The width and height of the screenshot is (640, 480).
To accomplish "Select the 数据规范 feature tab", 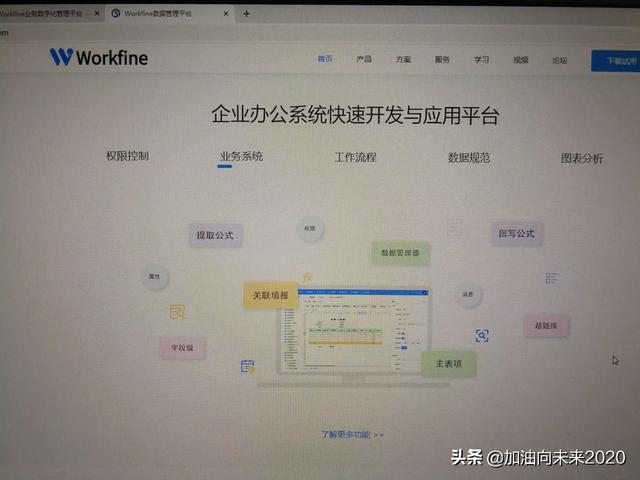I will (x=469, y=158).
